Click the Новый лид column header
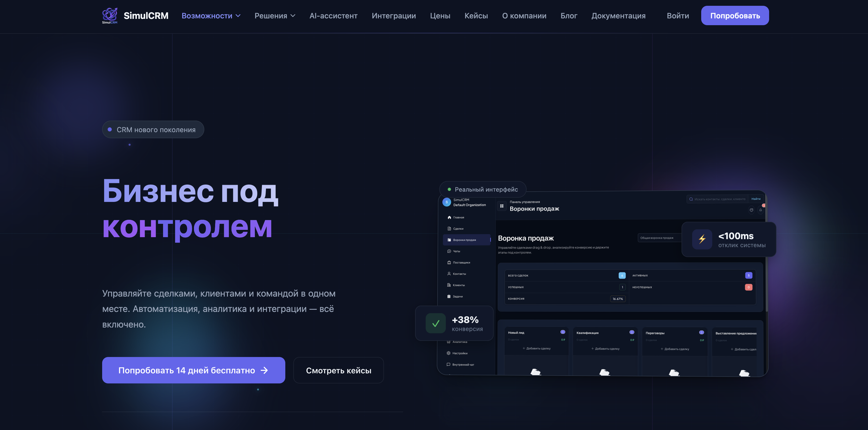This screenshot has width=868, height=430. click(x=516, y=333)
